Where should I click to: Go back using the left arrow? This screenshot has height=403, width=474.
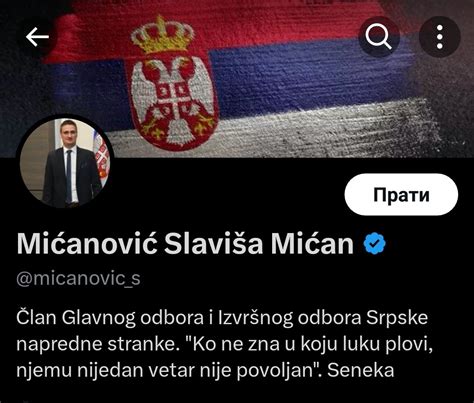pos(37,37)
